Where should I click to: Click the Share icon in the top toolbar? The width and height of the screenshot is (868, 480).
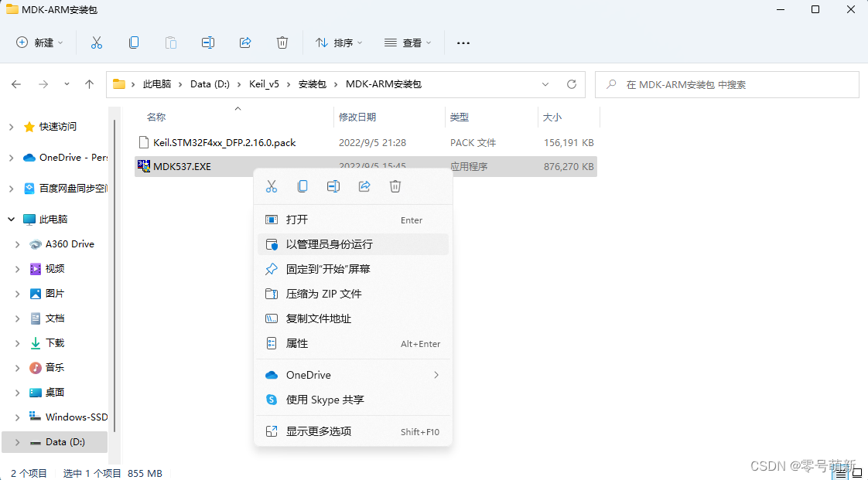[245, 43]
